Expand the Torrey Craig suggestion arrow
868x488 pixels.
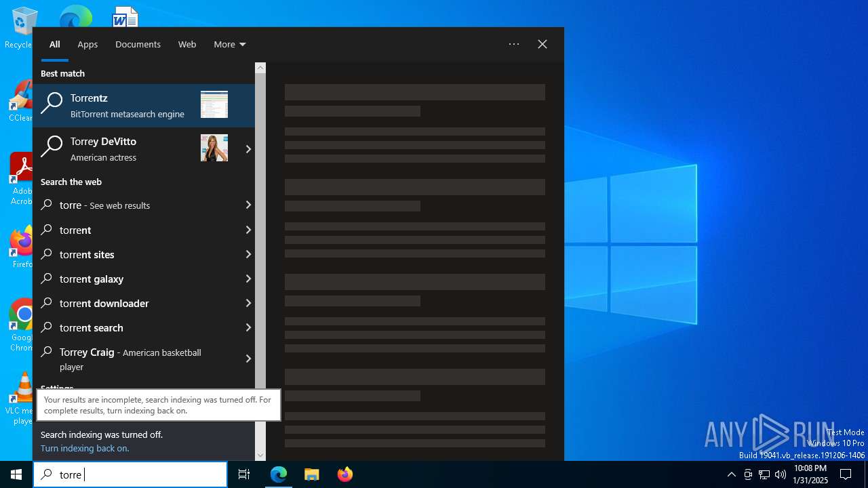click(x=248, y=359)
